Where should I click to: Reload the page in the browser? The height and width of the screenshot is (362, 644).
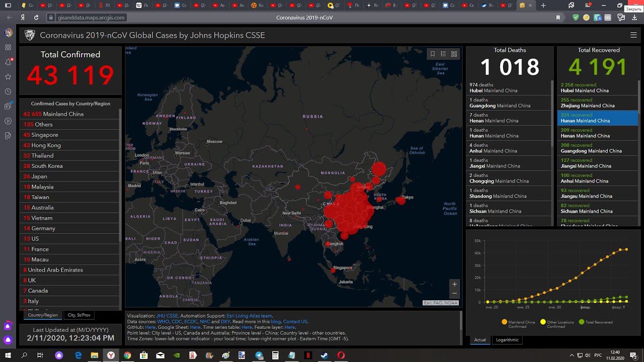(x=36, y=18)
